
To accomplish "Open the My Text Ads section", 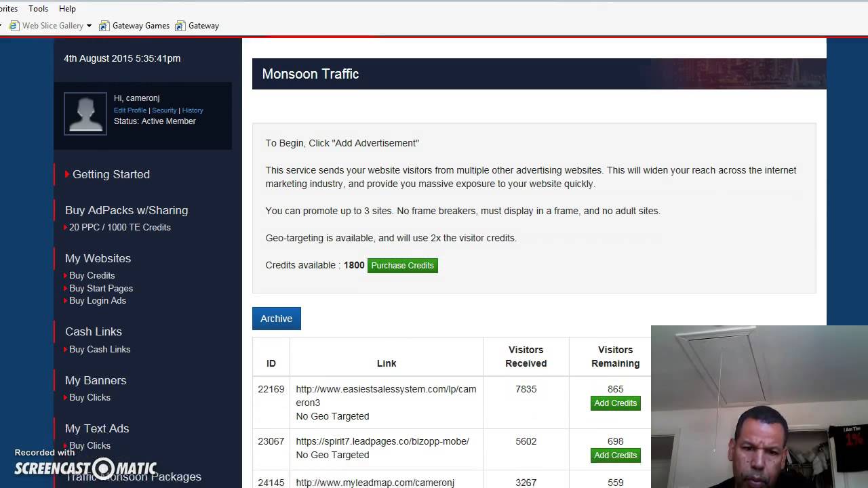I will click(97, 428).
